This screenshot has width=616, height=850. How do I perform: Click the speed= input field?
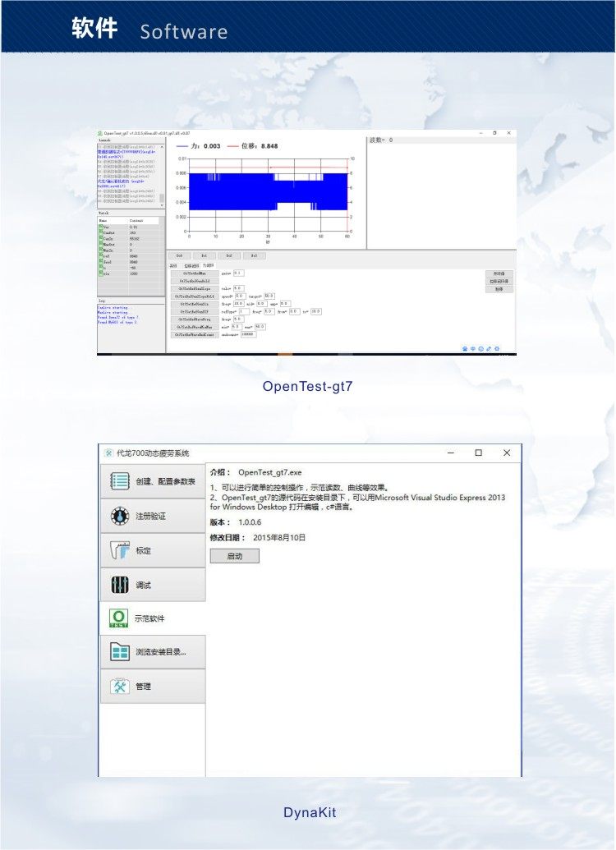[x=240, y=296]
